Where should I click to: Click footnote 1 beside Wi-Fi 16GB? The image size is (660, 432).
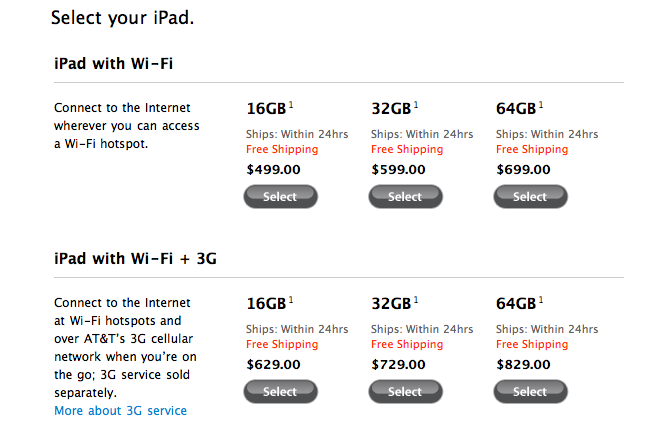tap(291, 105)
